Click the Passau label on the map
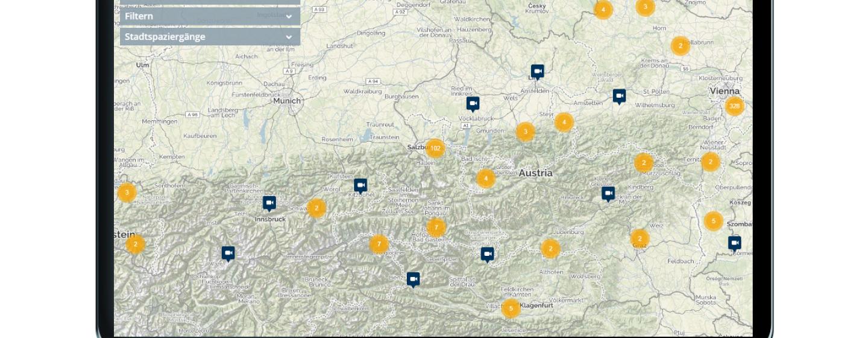The height and width of the screenshot is (338, 868). [x=459, y=40]
